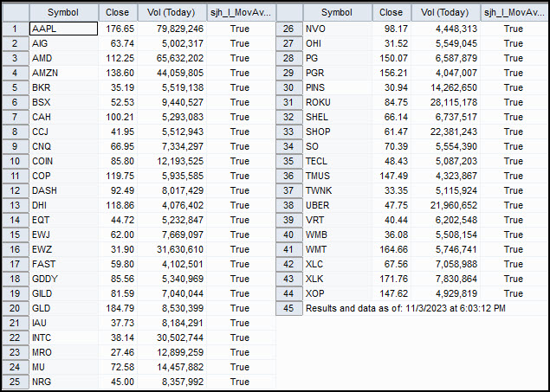Select the SHOP symbol cell
Screen dimensions: 550x392
coord(338,132)
